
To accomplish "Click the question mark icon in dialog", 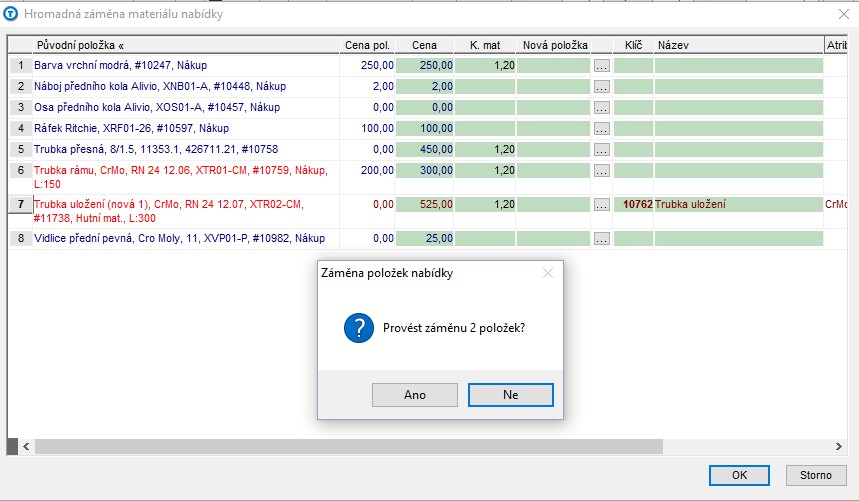I will click(x=359, y=328).
